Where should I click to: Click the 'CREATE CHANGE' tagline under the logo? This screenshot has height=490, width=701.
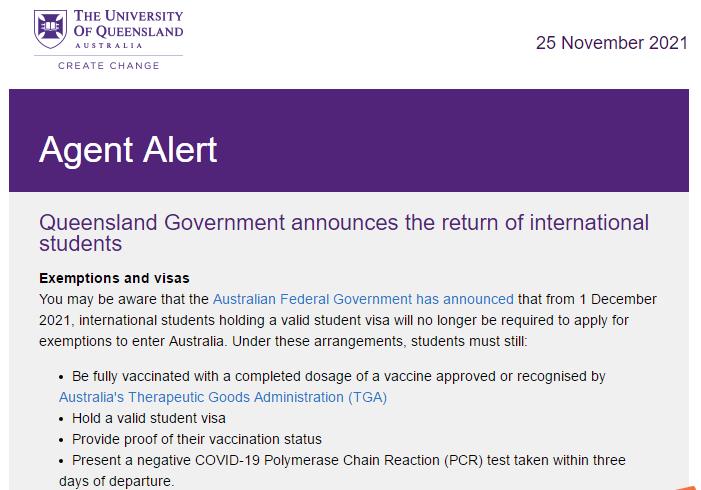tap(108, 65)
